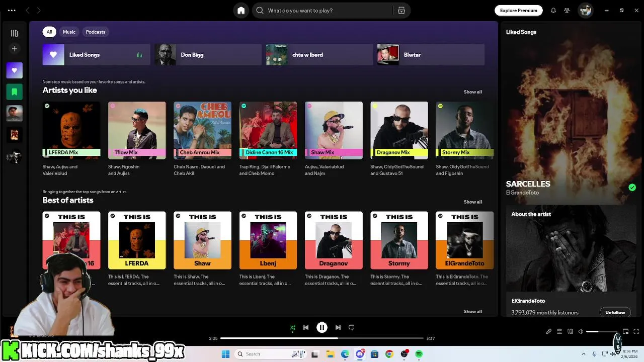Create a new playlist with the plus icon
Viewport: 644px width, 362px height.
tap(15, 49)
